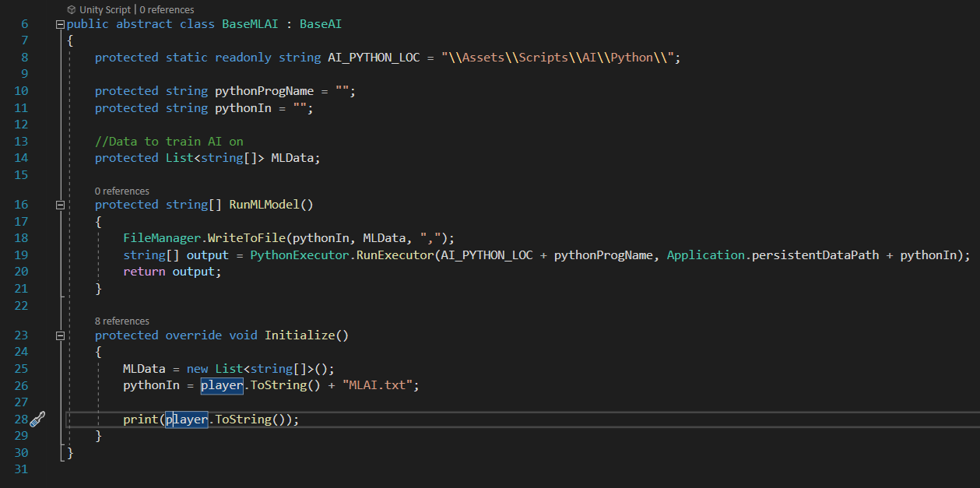This screenshot has width=980, height=488.
Task: Click the "," separator string on line 18
Action: pos(431,238)
